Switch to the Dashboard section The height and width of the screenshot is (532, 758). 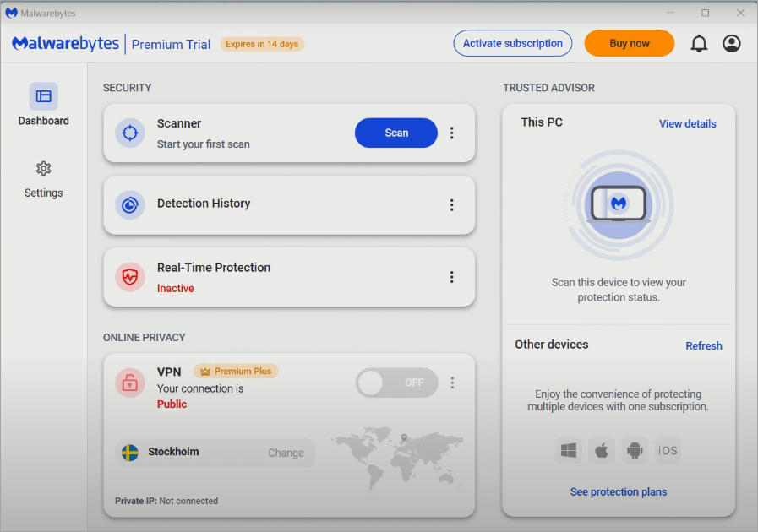[43, 106]
